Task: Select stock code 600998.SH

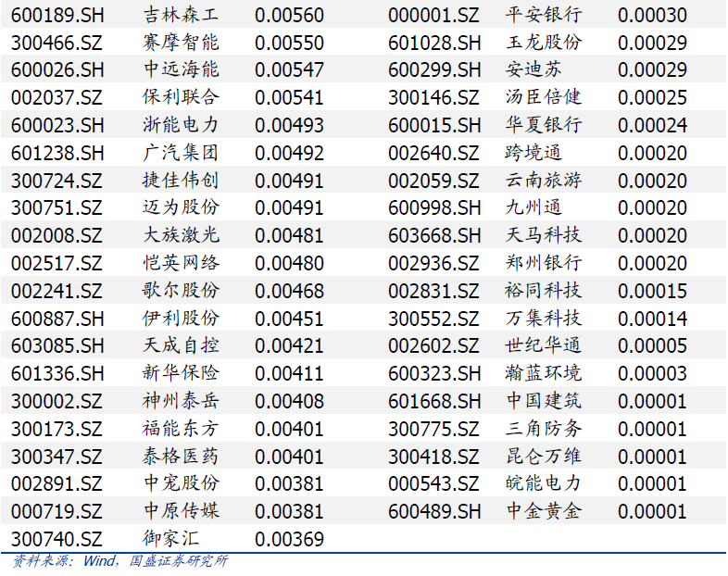Action: click(x=434, y=208)
